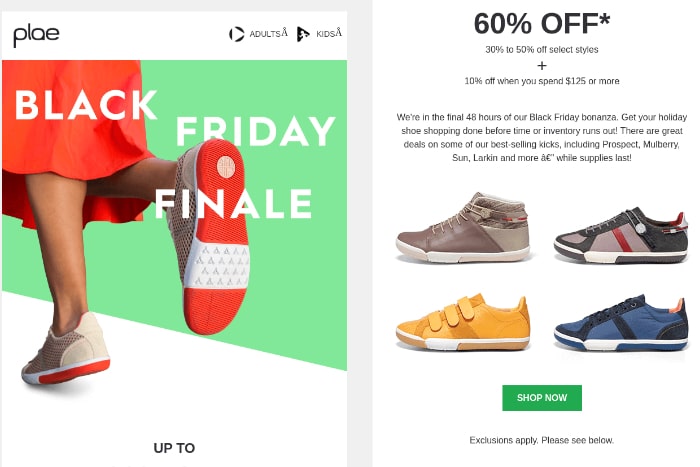The height and width of the screenshot is (467, 700).
Task: Select the yellow velcro-strap shoe
Action: click(463, 322)
